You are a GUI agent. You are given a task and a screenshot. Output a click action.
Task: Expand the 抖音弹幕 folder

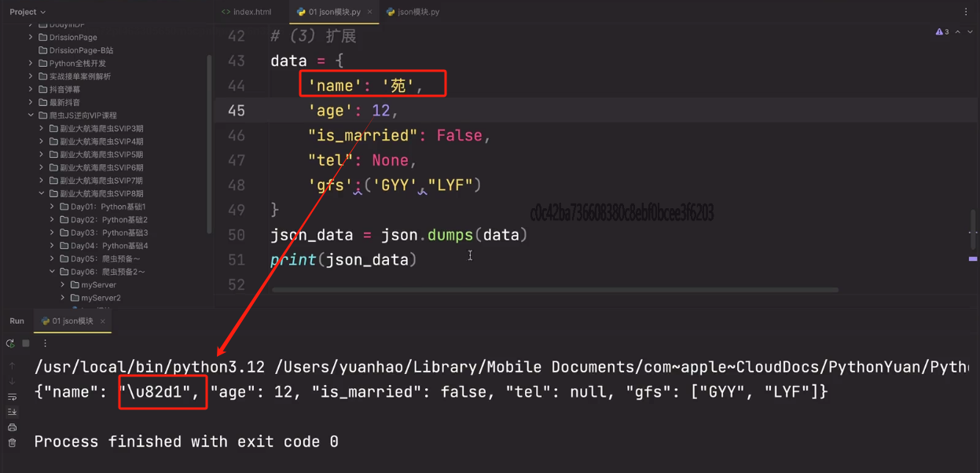tap(31, 90)
